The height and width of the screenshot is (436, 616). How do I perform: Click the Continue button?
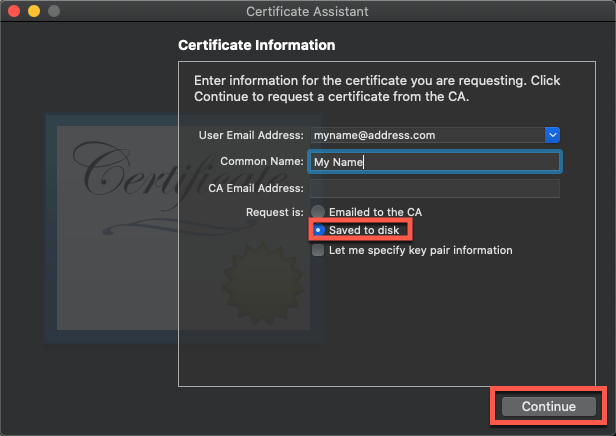[548, 406]
